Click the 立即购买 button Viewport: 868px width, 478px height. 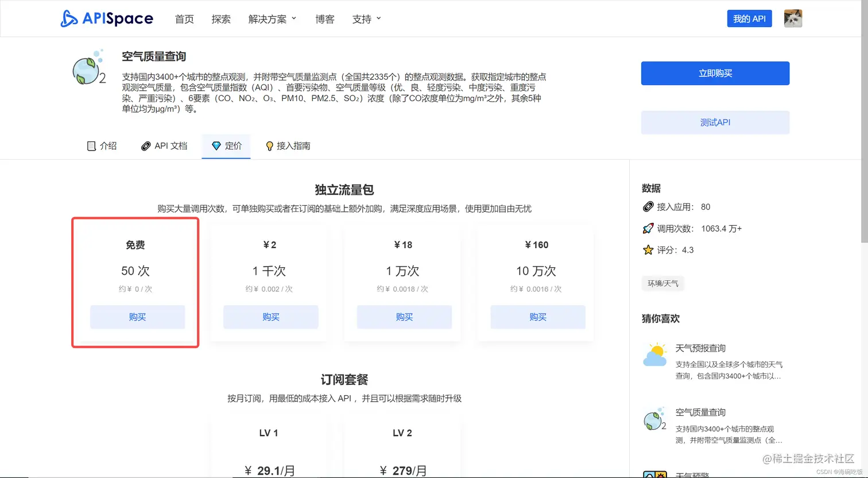tap(715, 73)
